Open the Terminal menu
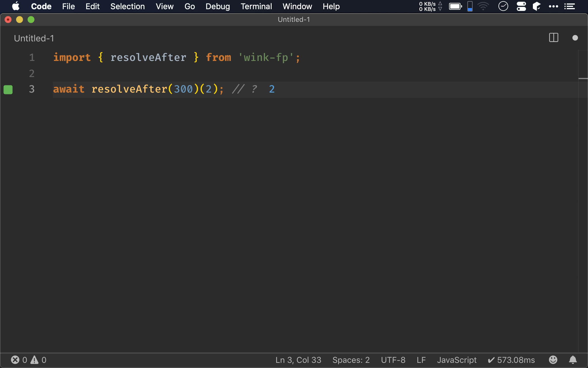588x368 pixels. pyautogui.click(x=256, y=6)
